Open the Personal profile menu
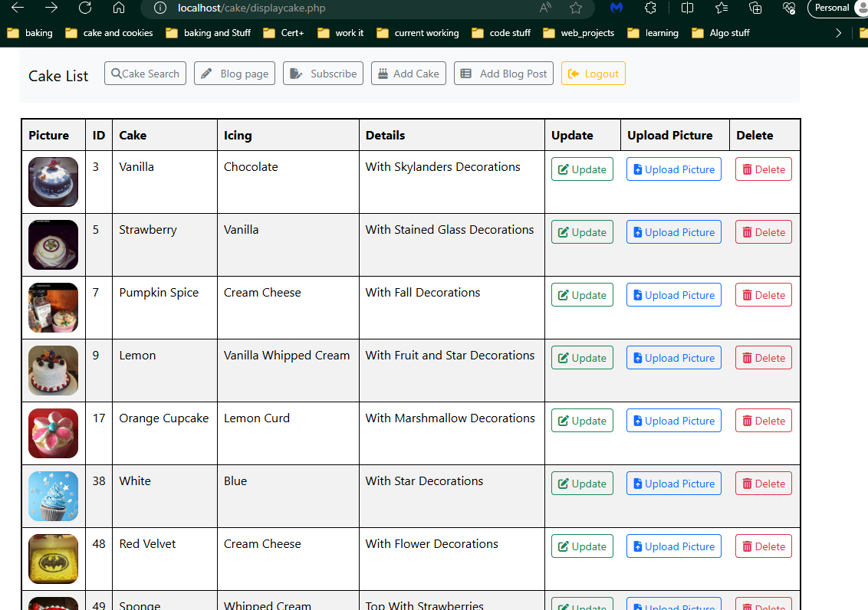This screenshot has width=868, height=610. pos(836,8)
